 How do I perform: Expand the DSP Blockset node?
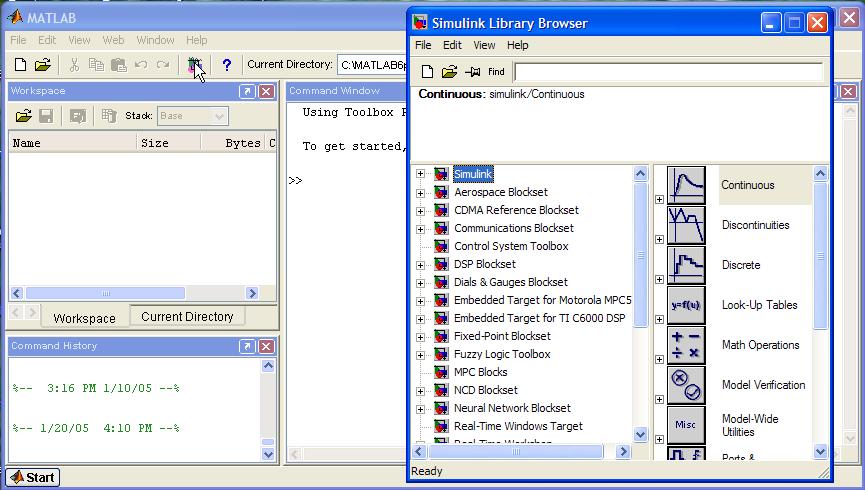pyautogui.click(x=420, y=265)
